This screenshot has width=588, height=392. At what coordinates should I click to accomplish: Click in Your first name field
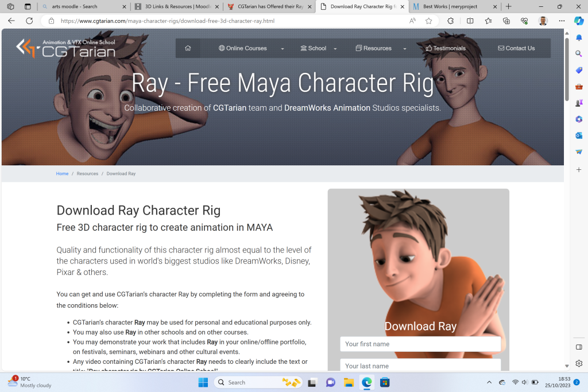(420, 344)
